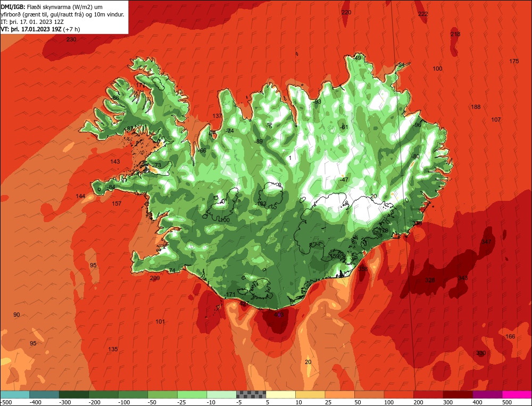Pick the legend swatch between -200 and -100

(x=103, y=394)
